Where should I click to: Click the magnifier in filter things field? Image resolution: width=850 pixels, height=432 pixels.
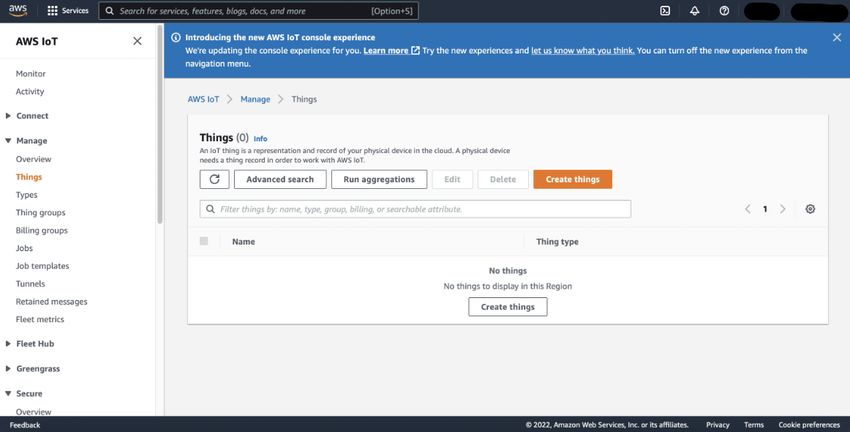pyautogui.click(x=210, y=209)
